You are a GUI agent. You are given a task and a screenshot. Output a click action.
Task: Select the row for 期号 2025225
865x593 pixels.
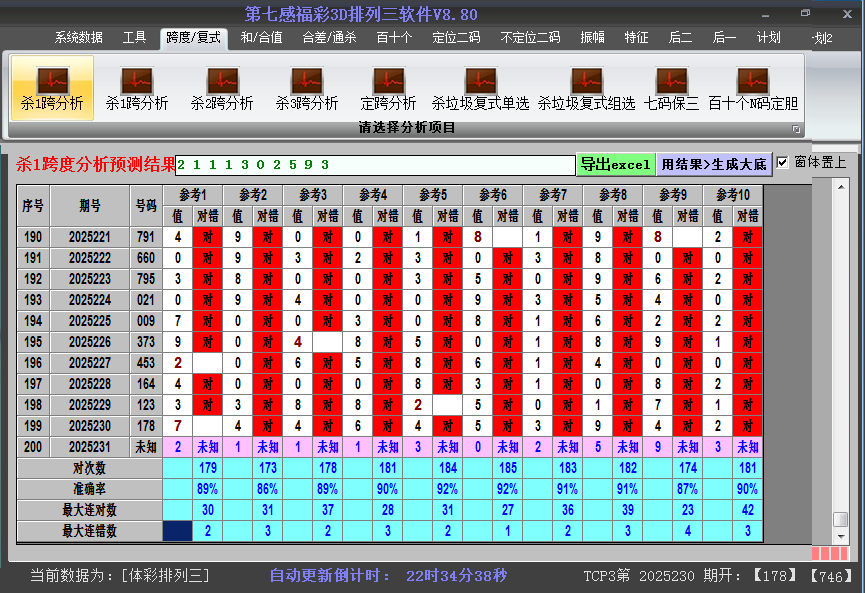[390, 321]
